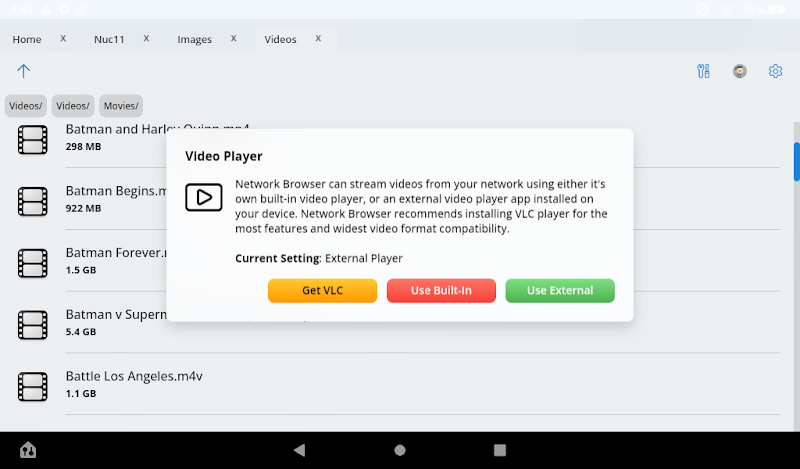
Task: Select the Videos tab
Action: (x=280, y=39)
